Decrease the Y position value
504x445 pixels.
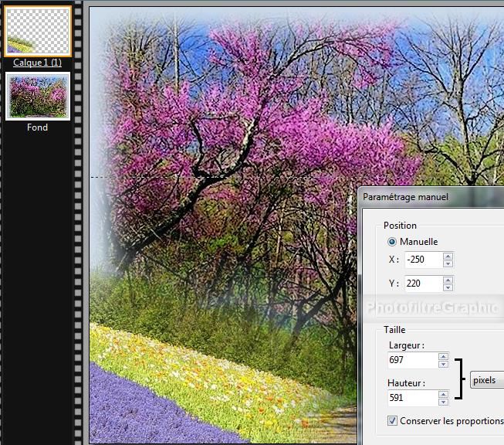pyautogui.click(x=448, y=287)
